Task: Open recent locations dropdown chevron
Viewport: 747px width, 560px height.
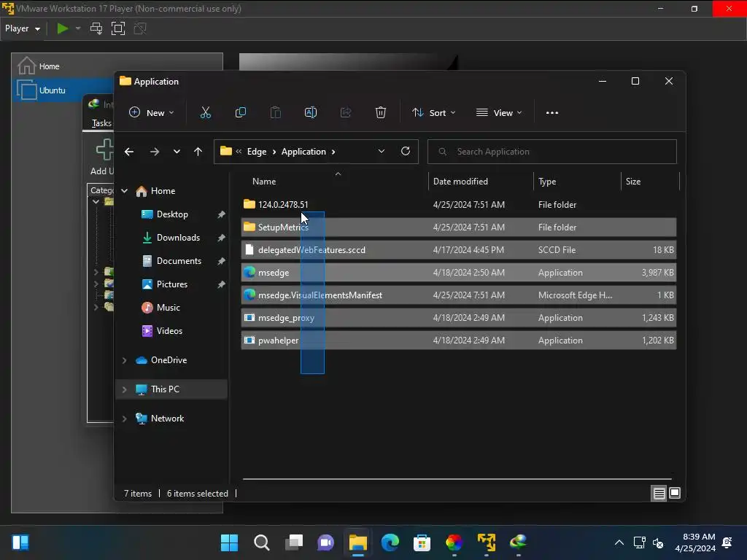Action: 177,152
